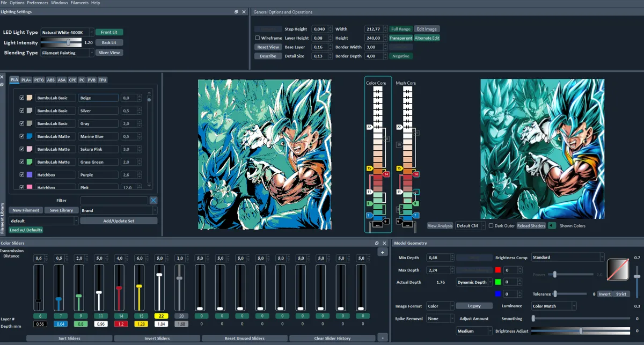
Task: Toggle the Dark Outer checkbox
Action: point(491,226)
